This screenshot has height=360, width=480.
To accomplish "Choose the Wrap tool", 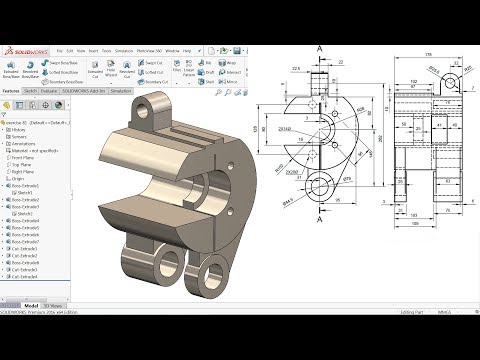I will (227, 63).
